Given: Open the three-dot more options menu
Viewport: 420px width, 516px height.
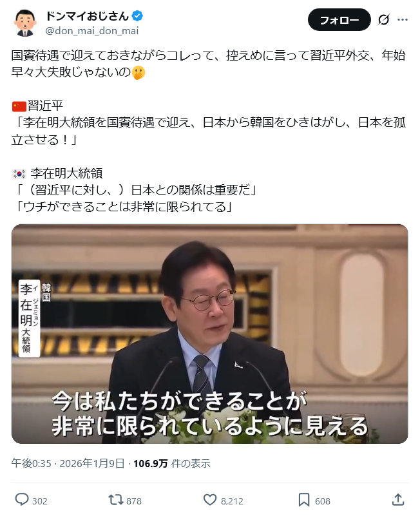Looking at the screenshot, I should [403, 20].
